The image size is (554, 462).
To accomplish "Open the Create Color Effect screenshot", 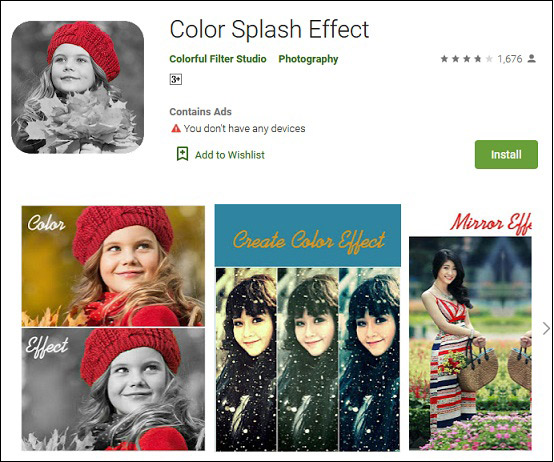I will (x=308, y=327).
